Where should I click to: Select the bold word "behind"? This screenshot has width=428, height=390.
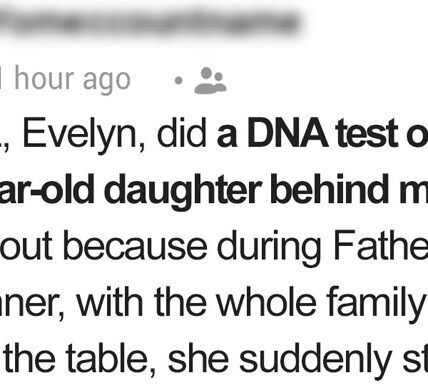[329, 189]
